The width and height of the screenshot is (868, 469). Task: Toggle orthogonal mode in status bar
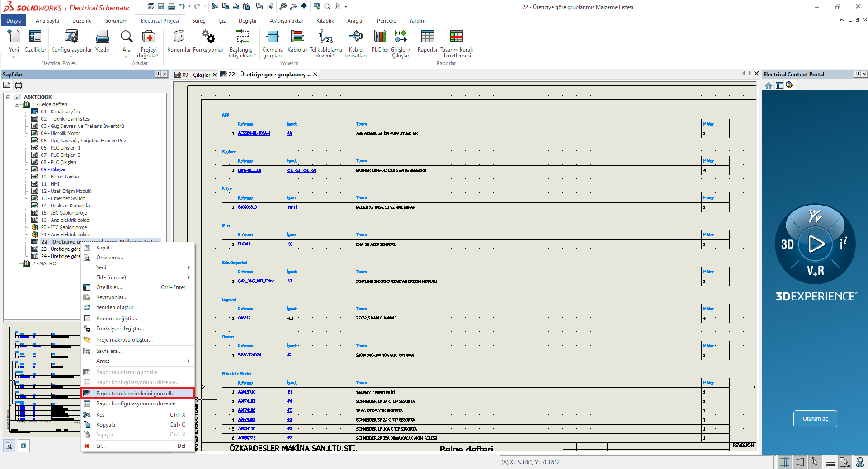click(x=800, y=462)
